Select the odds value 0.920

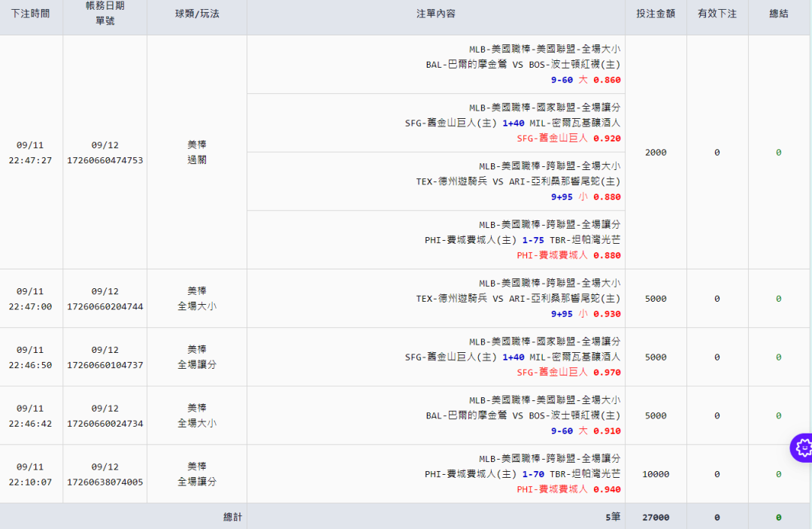tap(607, 139)
